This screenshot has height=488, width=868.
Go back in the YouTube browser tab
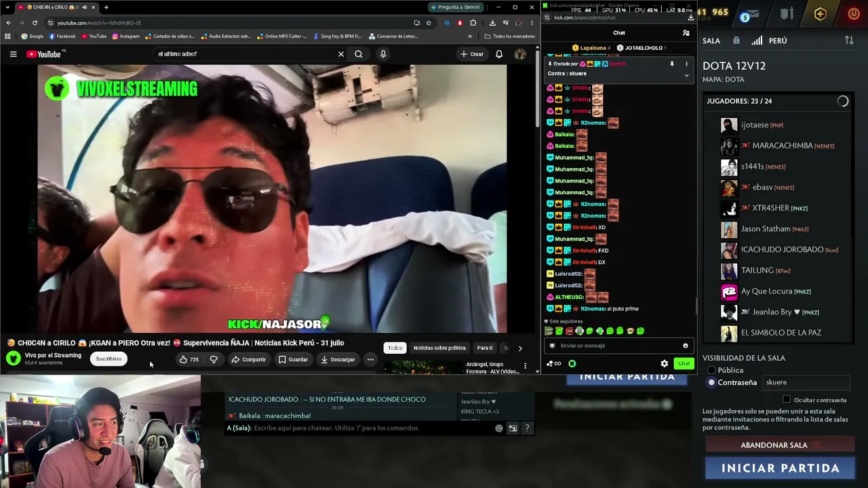coord(8,22)
